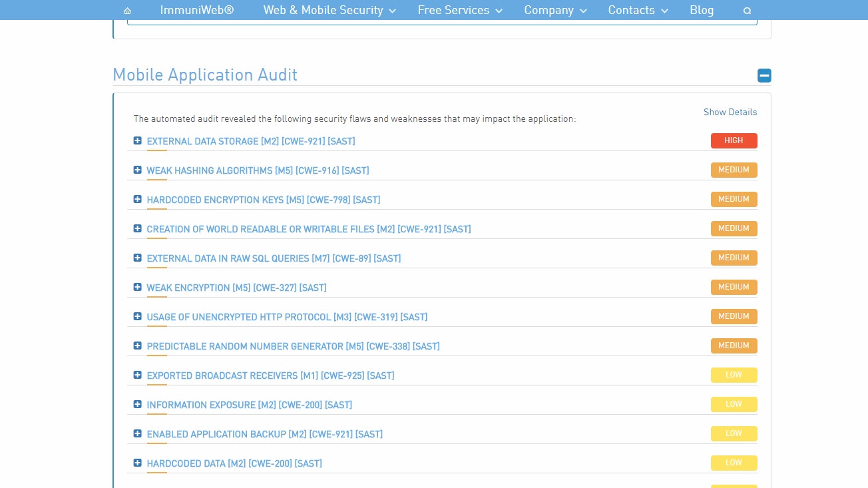The width and height of the screenshot is (868, 488).
Task: Collapse the Mobile Application Audit section
Action: click(x=764, y=75)
